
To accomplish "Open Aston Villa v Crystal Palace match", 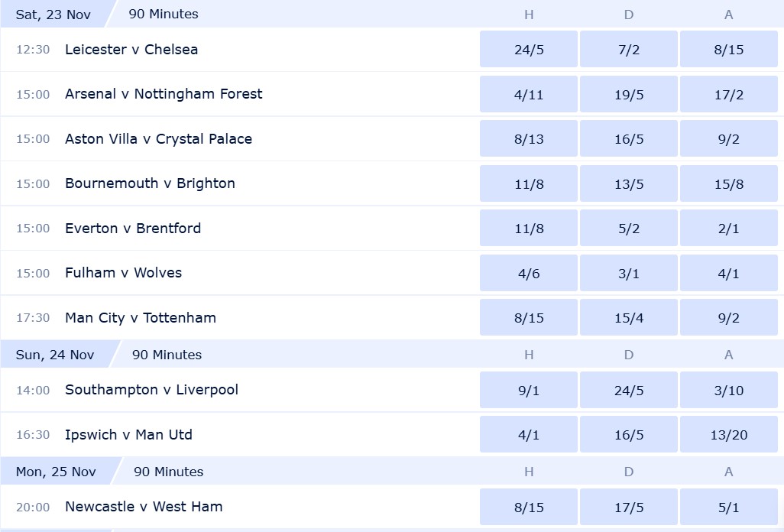I will click(158, 138).
